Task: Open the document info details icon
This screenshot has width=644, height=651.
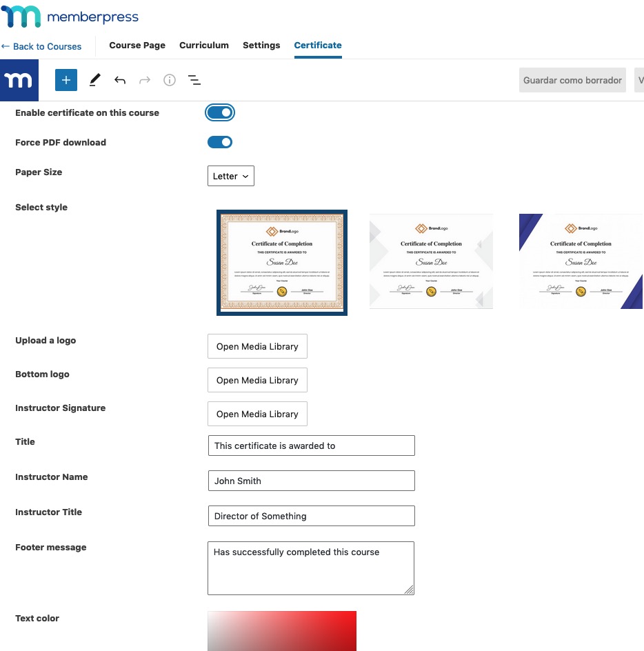Action: click(170, 80)
